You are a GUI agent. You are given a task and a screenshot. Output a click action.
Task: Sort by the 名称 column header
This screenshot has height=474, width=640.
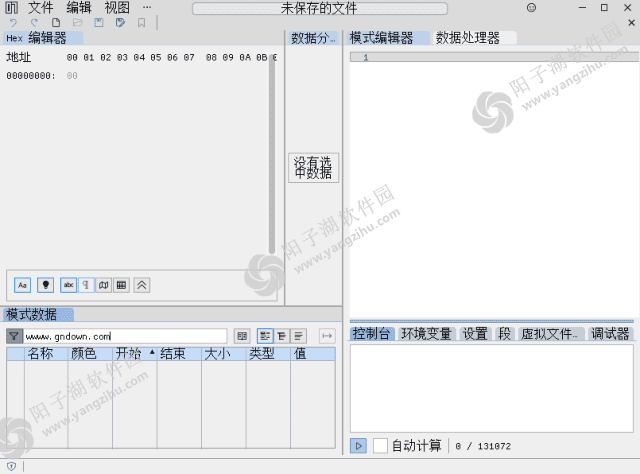tap(46, 354)
